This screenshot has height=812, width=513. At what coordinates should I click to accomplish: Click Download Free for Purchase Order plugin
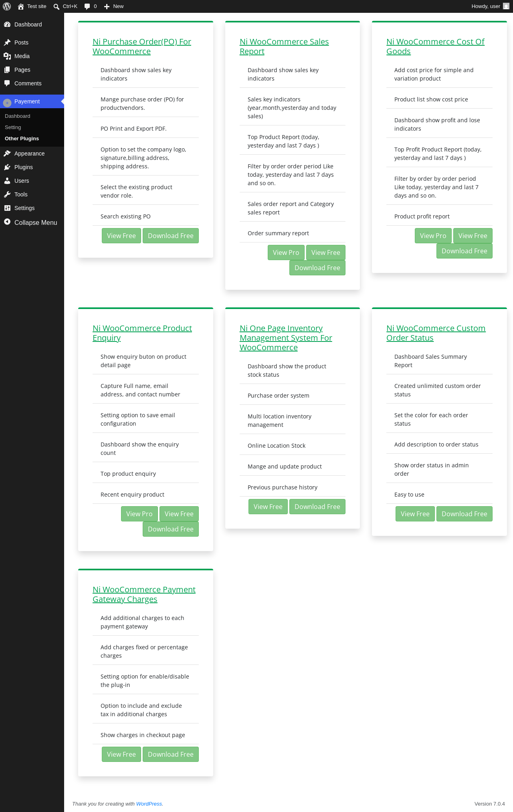pyautogui.click(x=171, y=236)
